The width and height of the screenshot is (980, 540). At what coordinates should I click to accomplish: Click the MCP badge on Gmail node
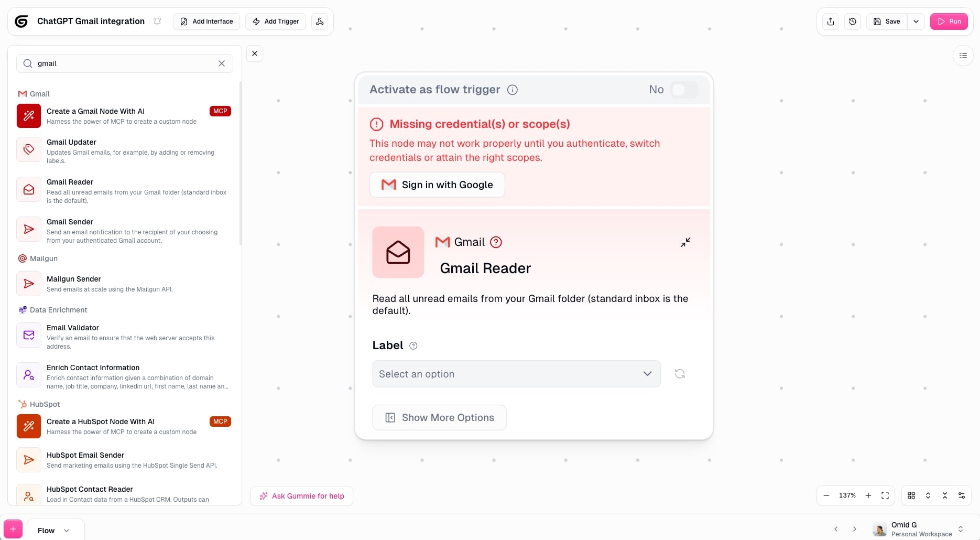coord(221,111)
